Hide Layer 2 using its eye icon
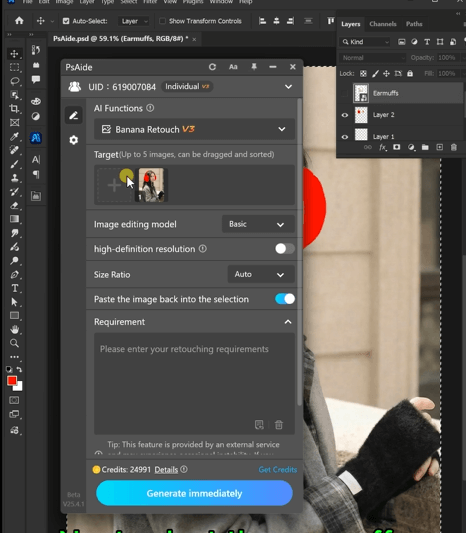 tap(345, 115)
